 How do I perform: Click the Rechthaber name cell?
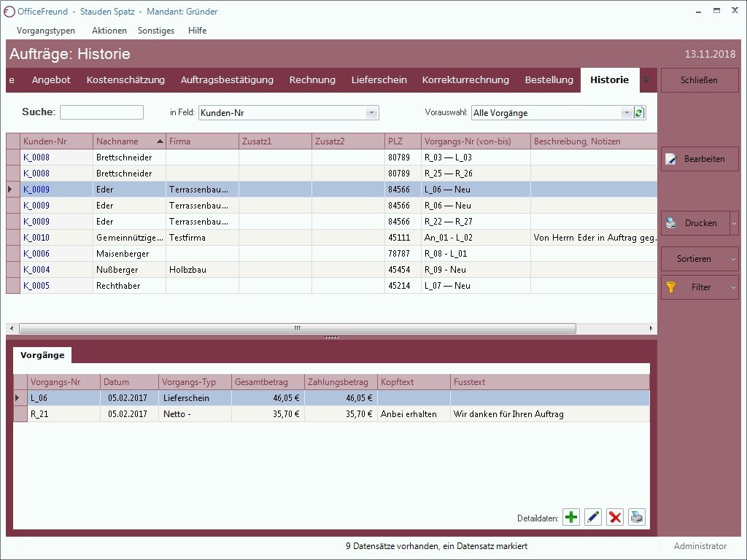[x=129, y=286]
